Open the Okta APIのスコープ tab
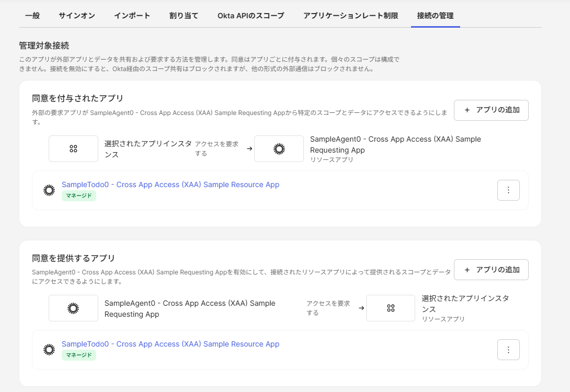The image size is (570, 392). [x=251, y=16]
